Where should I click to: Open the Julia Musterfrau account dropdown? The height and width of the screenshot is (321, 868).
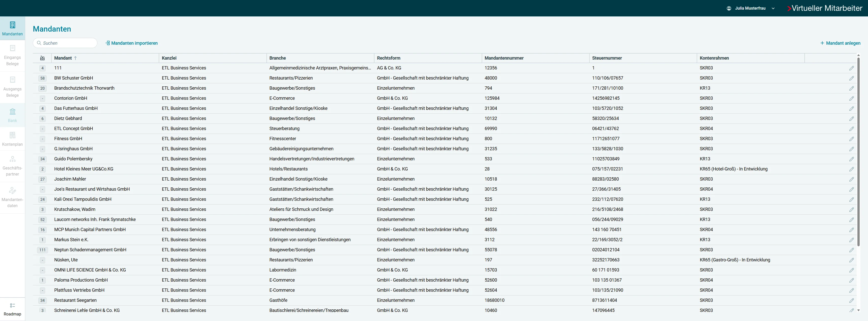pyautogui.click(x=773, y=8)
